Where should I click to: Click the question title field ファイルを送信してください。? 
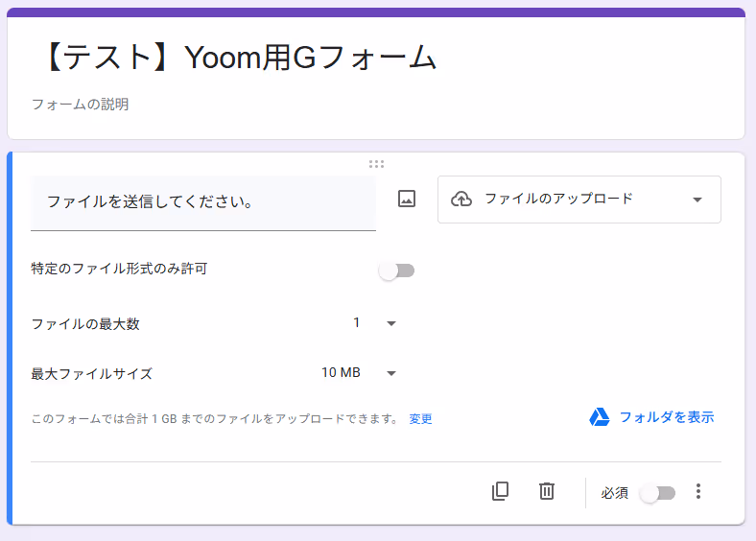(x=203, y=203)
